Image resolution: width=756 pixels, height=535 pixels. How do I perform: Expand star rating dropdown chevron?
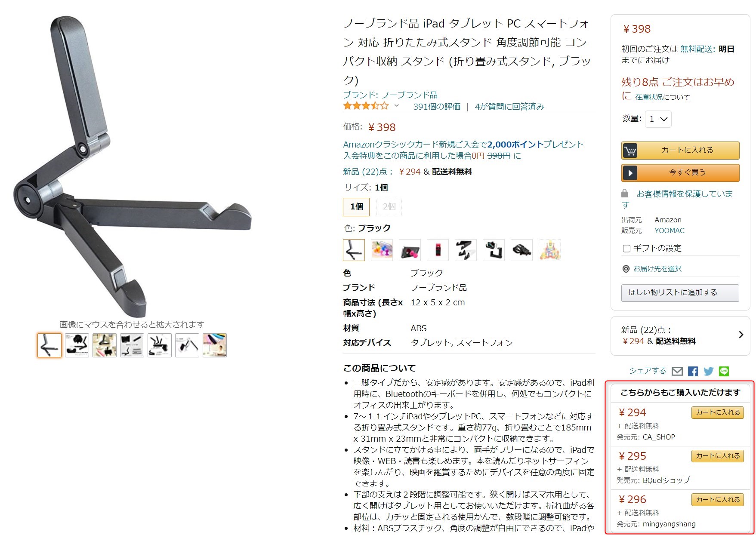click(x=397, y=106)
